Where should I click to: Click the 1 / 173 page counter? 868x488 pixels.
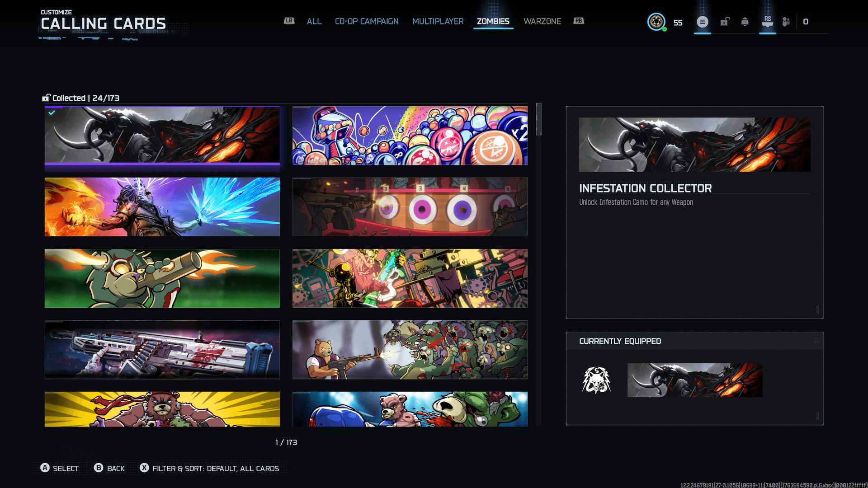(286, 442)
